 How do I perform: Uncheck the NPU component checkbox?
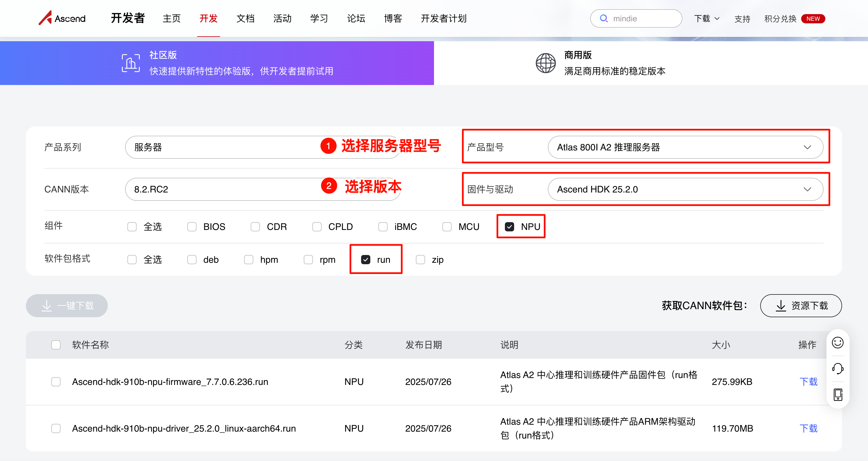(x=509, y=227)
